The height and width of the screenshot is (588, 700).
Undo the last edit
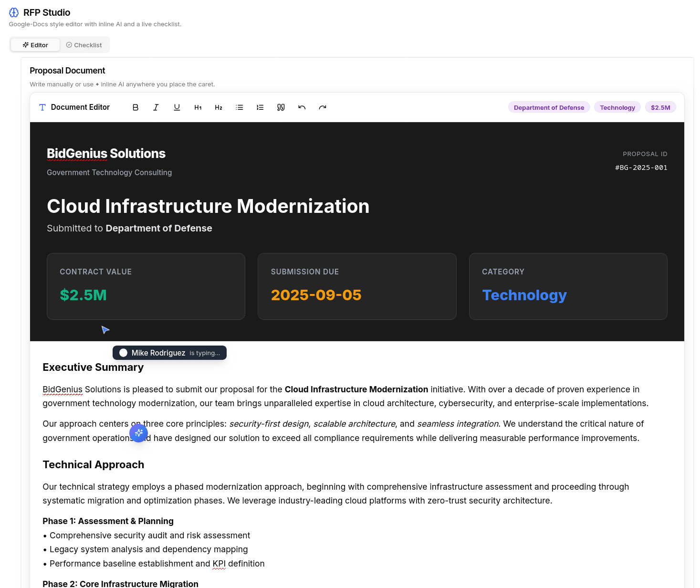[x=302, y=107]
